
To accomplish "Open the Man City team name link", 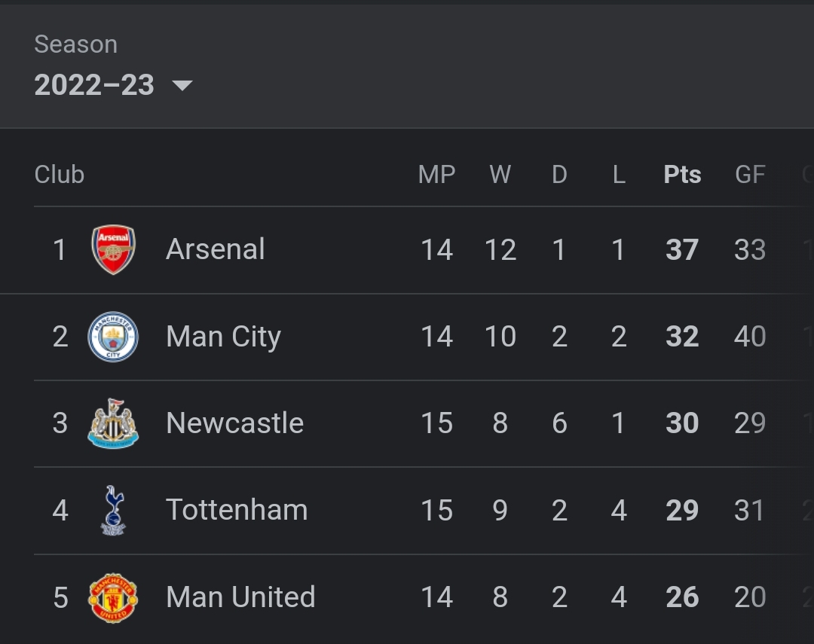I will (224, 337).
